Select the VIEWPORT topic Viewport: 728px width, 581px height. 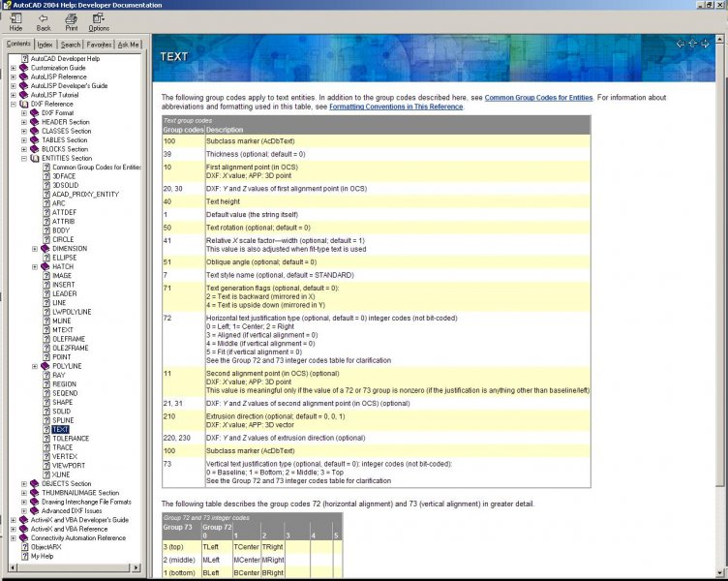(69, 466)
